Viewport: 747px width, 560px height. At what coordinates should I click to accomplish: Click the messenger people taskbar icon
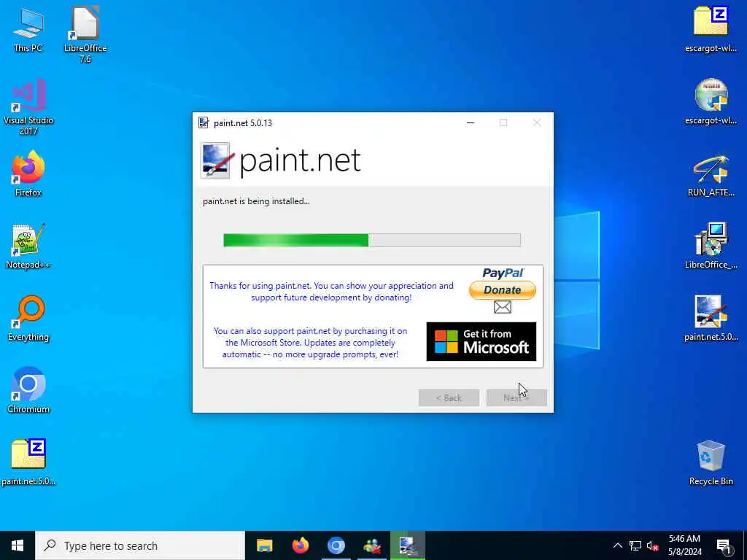point(371,545)
